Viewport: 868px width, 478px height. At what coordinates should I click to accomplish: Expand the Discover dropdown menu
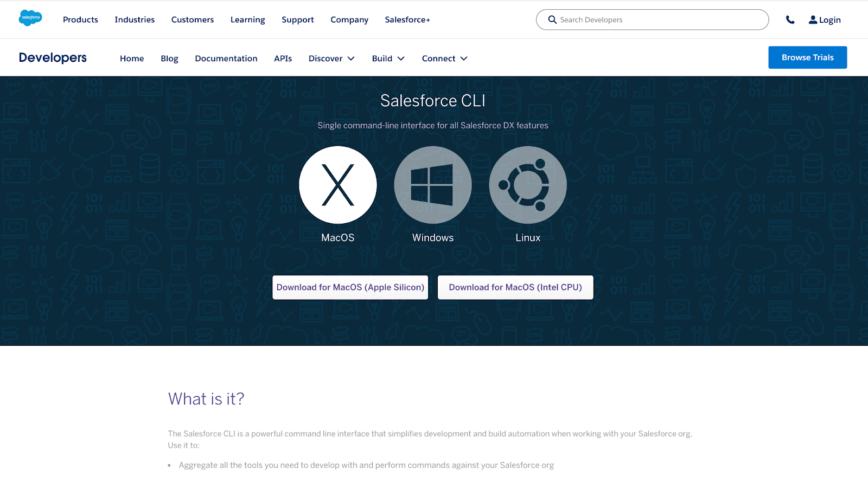tap(331, 59)
